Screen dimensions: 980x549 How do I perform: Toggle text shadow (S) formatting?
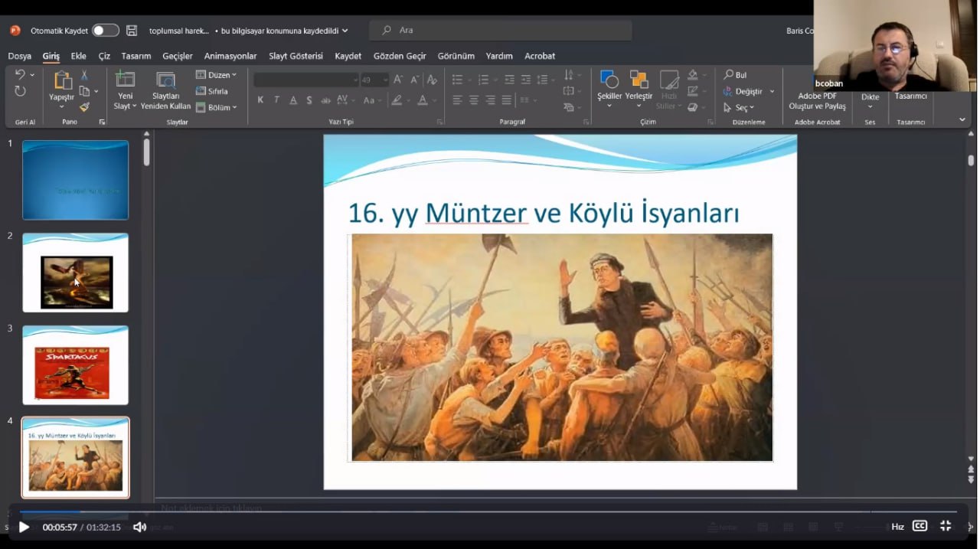coord(309,100)
